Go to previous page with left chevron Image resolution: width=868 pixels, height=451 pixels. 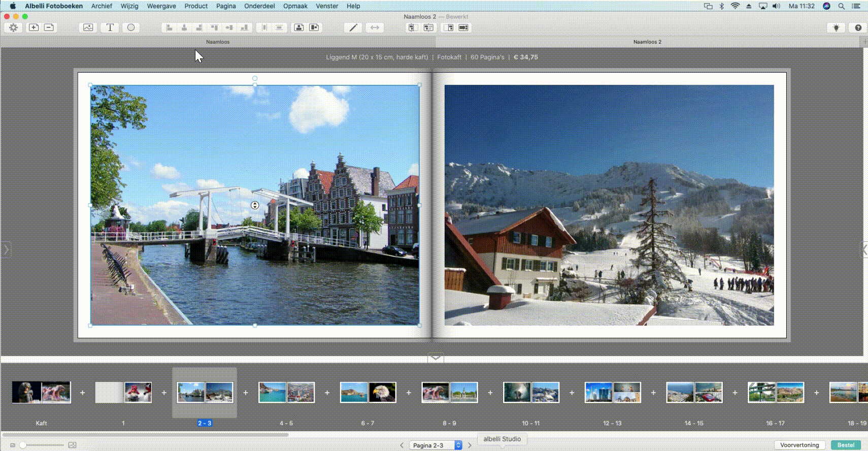pyautogui.click(x=402, y=445)
